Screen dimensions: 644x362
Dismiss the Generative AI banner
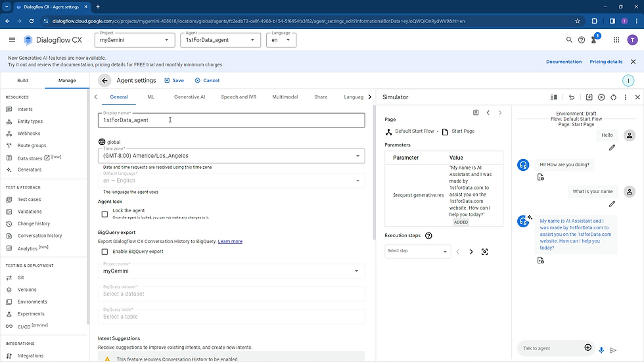click(633, 62)
